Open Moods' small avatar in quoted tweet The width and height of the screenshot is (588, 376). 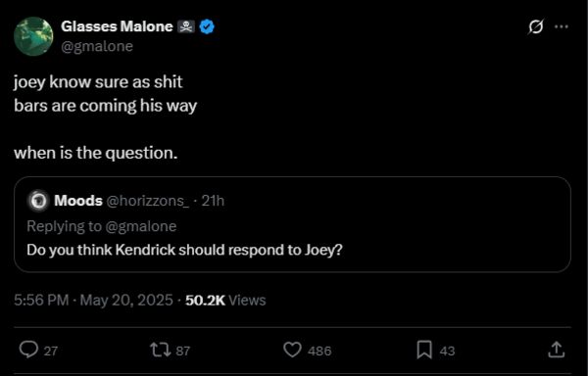[x=38, y=201]
